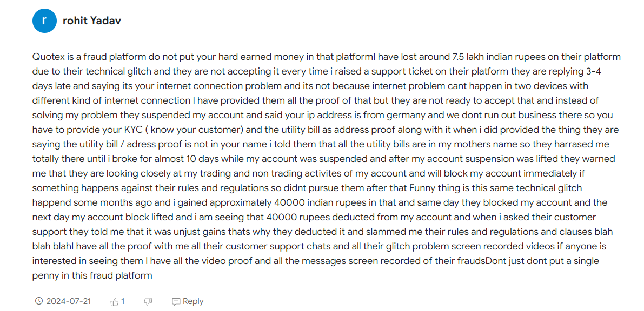Click the blue 'r' avatar circle
The height and width of the screenshot is (311, 644).
coord(44,21)
